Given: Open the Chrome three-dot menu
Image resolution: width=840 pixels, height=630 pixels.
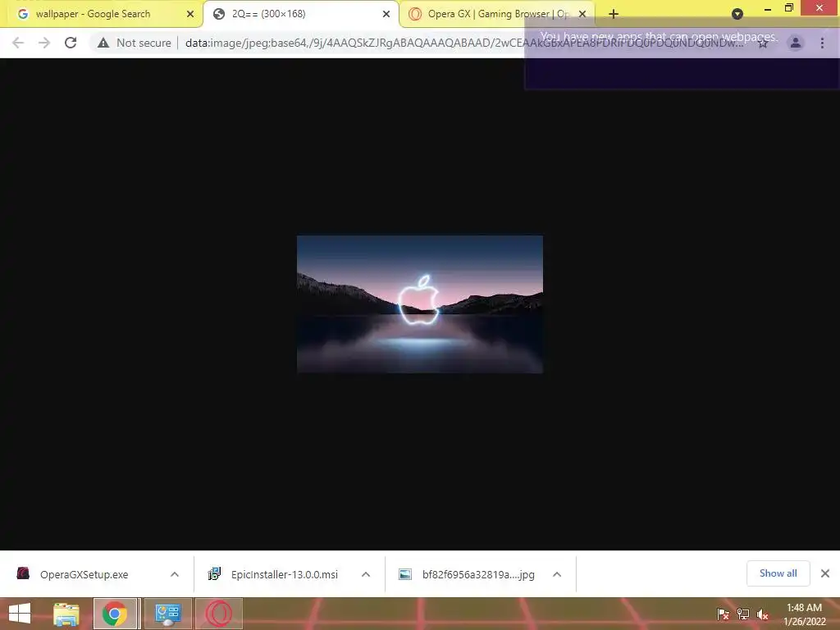Looking at the screenshot, I should click(x=822, y=43).
